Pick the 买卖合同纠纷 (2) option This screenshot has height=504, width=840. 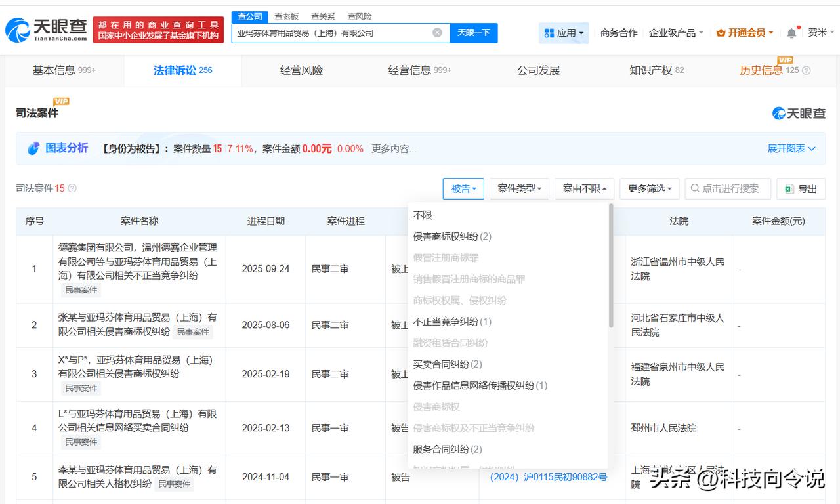pyautogui.click(x=448, y=364)
